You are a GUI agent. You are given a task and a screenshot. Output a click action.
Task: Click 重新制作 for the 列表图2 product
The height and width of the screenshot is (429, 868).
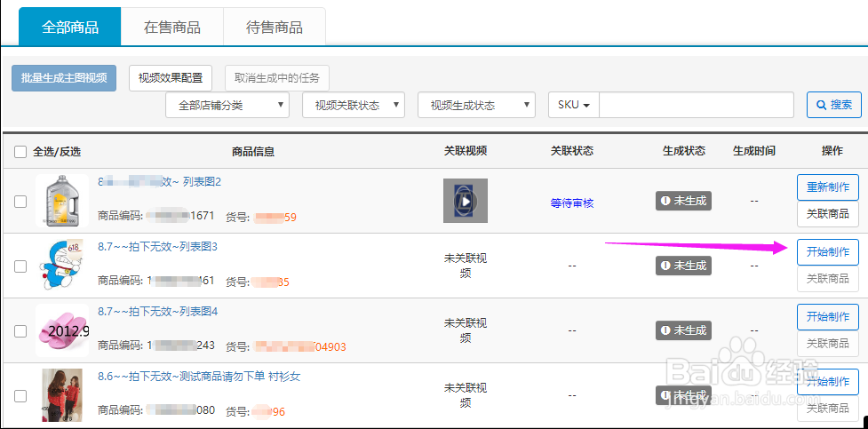(x=828, y=187)
